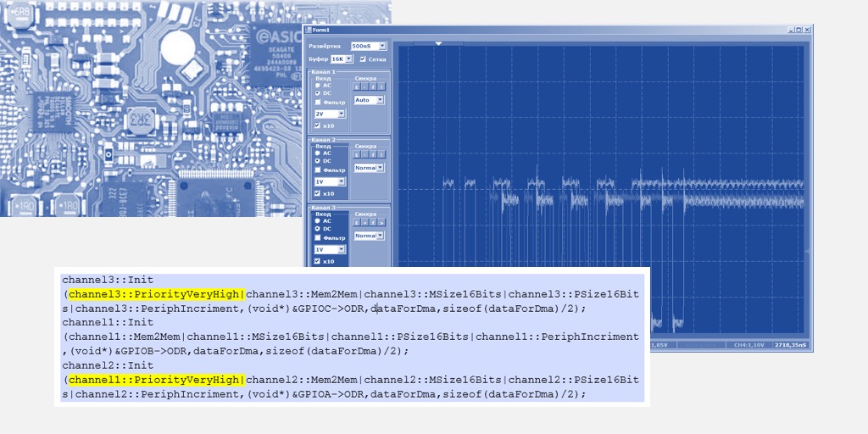The image size is (868, 434).
Task: Click the 2718,35nS status bar value
Action: point(791,345)
